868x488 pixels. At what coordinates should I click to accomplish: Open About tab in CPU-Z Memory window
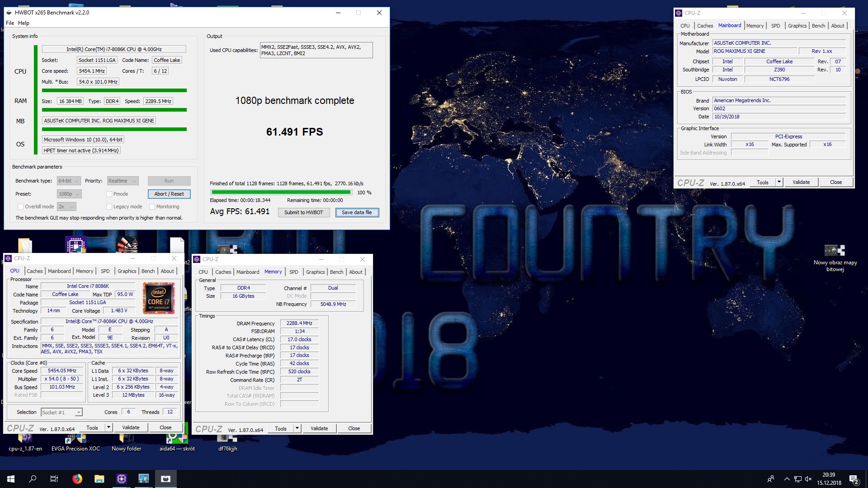pyautogui.click(x=356, y=272)
